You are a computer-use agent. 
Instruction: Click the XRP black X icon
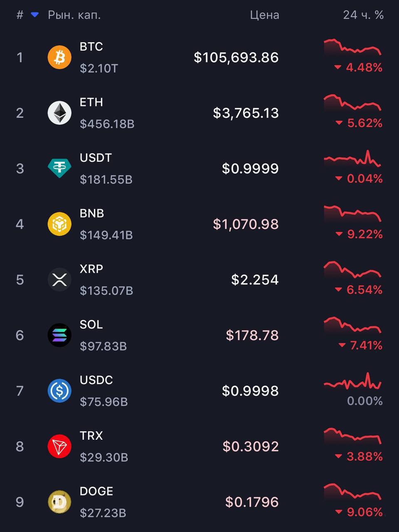click(x=59, y=280)
